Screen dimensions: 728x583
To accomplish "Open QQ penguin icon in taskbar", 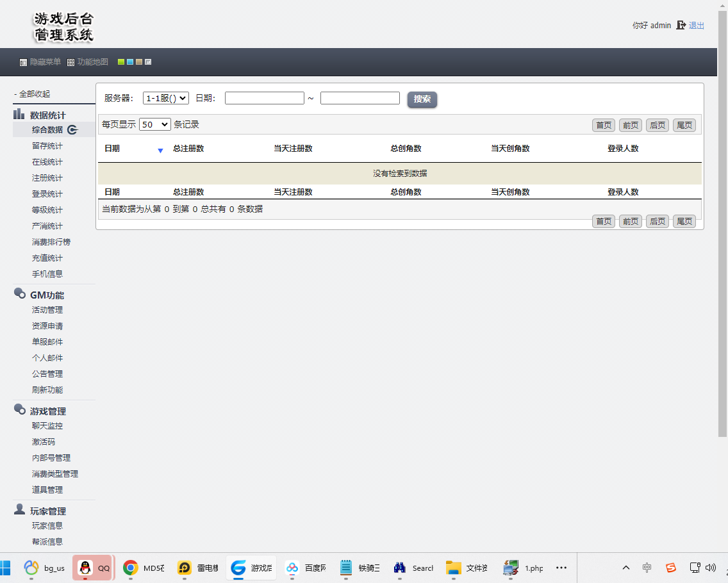I will click(x=85, y=568).
